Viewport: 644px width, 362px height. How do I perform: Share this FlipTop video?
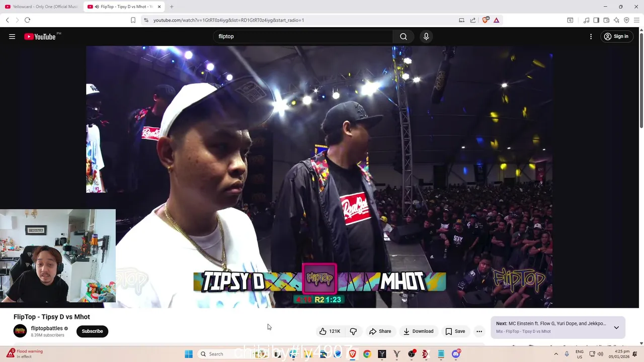tap(380, 331)
